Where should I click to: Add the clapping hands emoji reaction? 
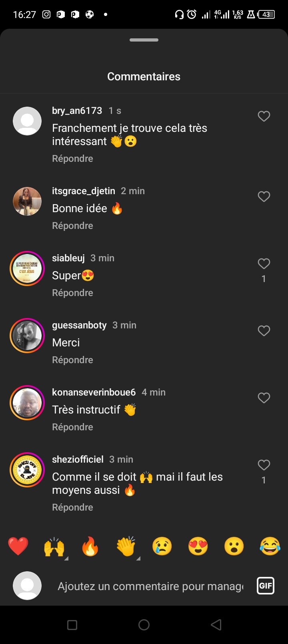[126, 546]
